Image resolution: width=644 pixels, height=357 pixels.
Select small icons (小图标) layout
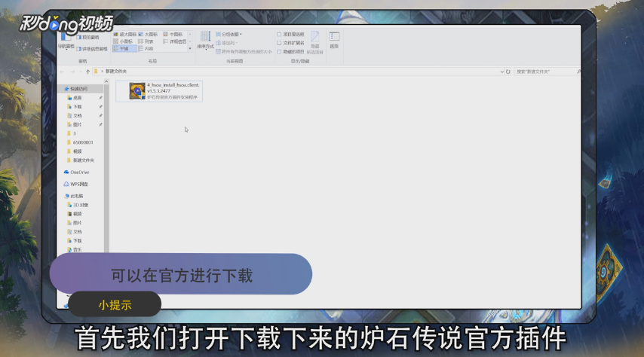point(123,41)
